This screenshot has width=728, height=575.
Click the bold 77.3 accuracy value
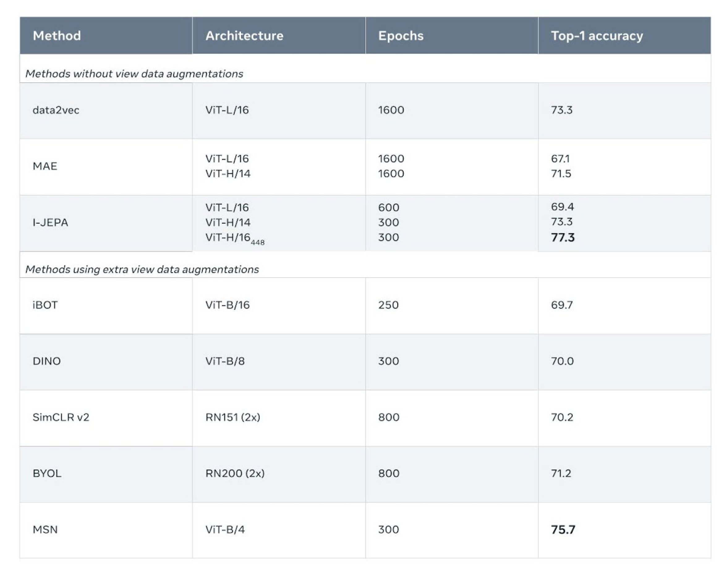563,237
